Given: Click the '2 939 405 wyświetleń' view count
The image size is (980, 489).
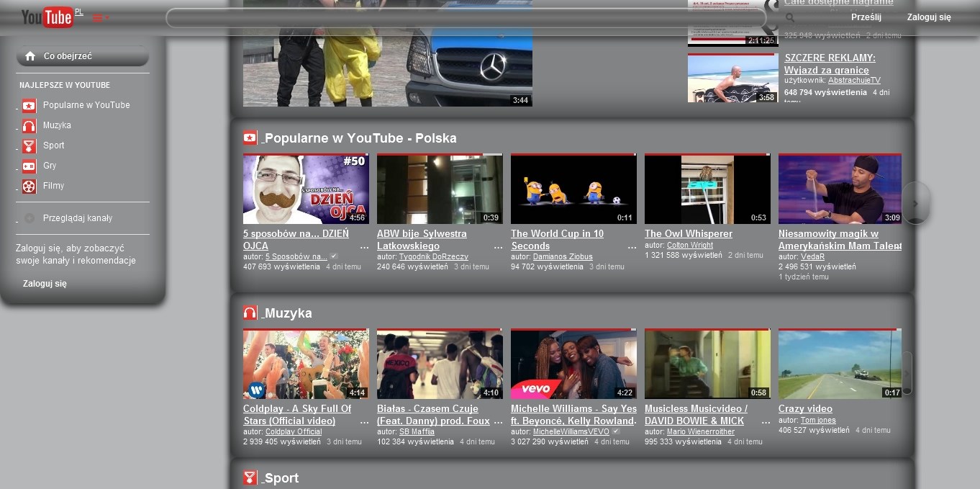Looking at the screenshot, I should click(282, 442).
